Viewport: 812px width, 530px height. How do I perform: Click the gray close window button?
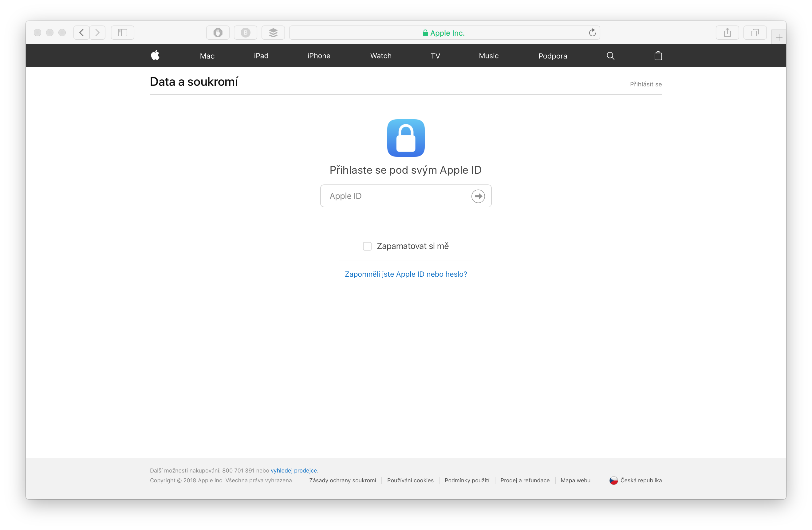[37, 33]
